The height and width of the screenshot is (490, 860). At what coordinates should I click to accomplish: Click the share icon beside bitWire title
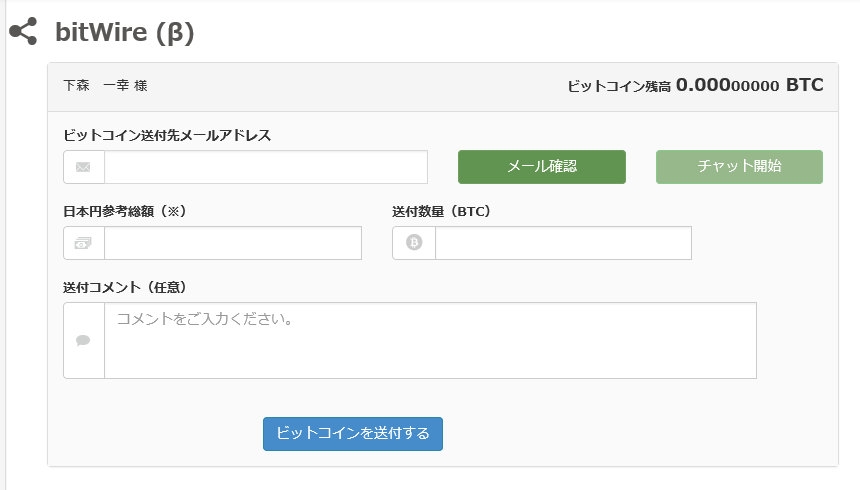click(23, 31)
